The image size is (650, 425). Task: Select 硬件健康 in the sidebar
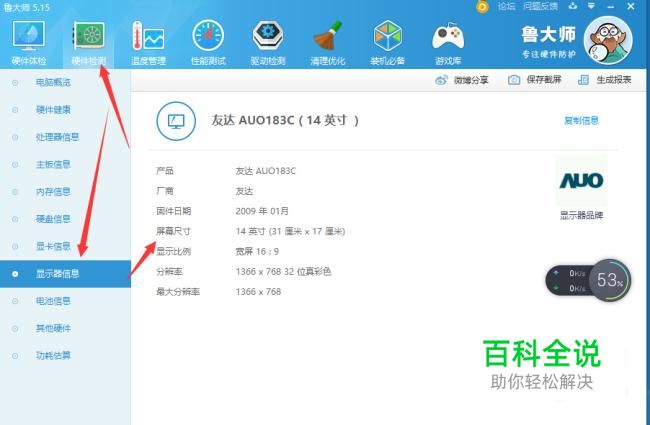tap(53, 110)
